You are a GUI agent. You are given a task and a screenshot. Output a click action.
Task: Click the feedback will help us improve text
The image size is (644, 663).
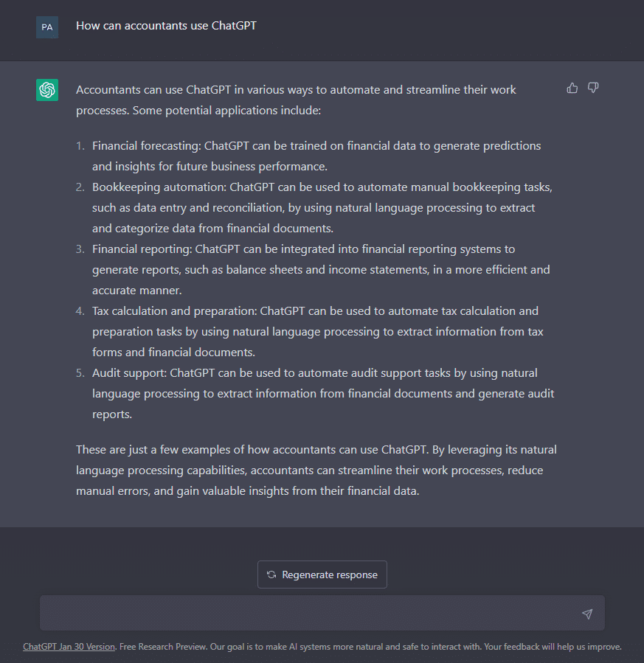coord(553,647)
